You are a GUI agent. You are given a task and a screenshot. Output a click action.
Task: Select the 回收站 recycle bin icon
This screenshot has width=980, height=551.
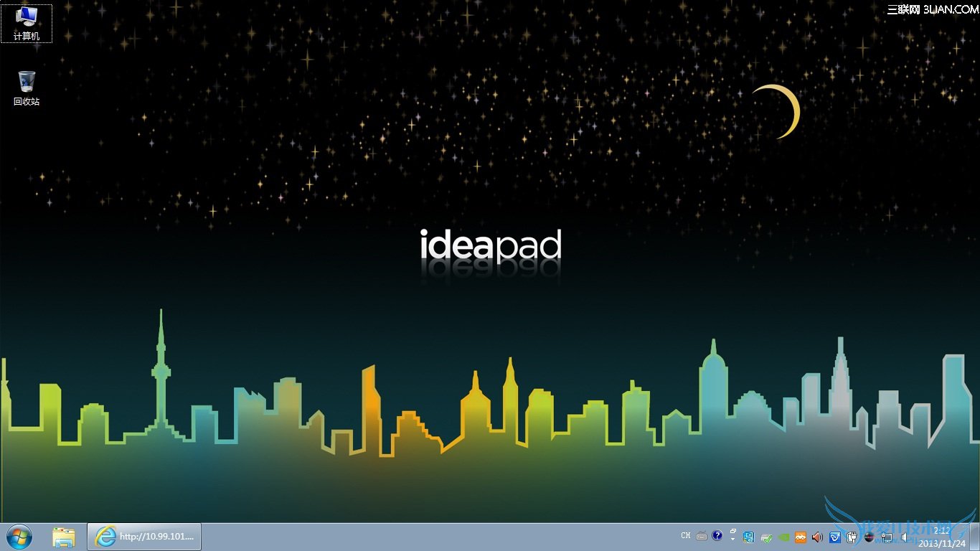point(27,89)
